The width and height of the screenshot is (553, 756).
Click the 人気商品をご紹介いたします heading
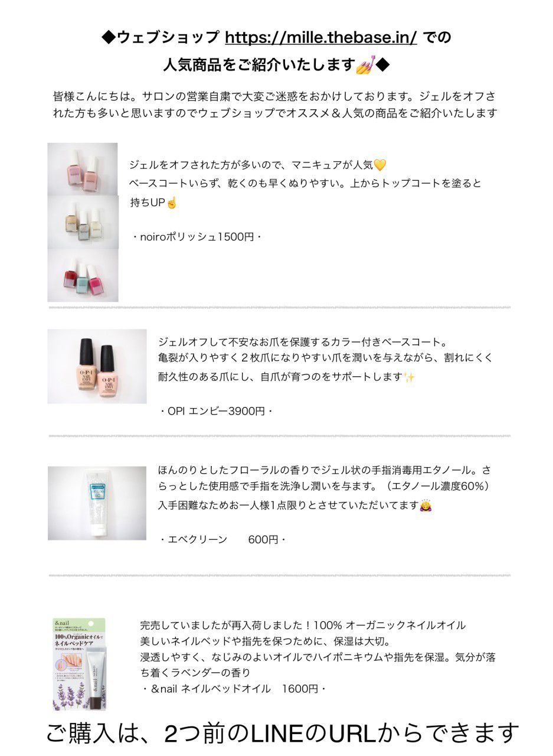[x=260, y=65]
